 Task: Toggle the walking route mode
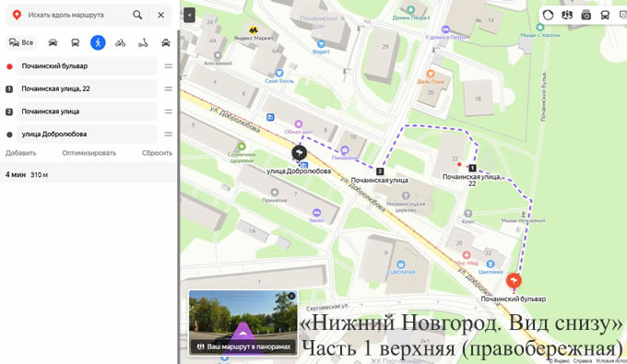98,42
